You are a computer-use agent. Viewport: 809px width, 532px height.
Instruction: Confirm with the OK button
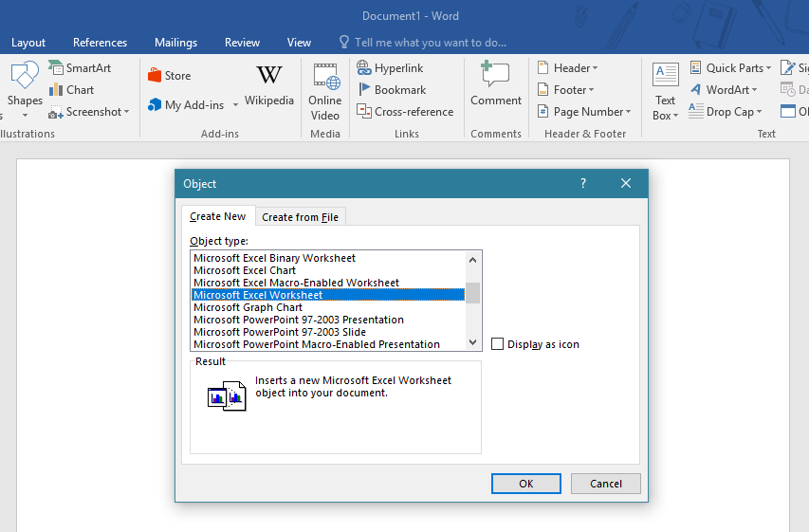coord(525,484)
